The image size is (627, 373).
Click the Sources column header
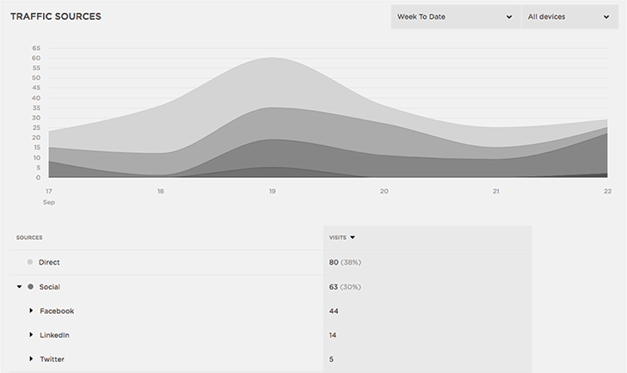29,237
